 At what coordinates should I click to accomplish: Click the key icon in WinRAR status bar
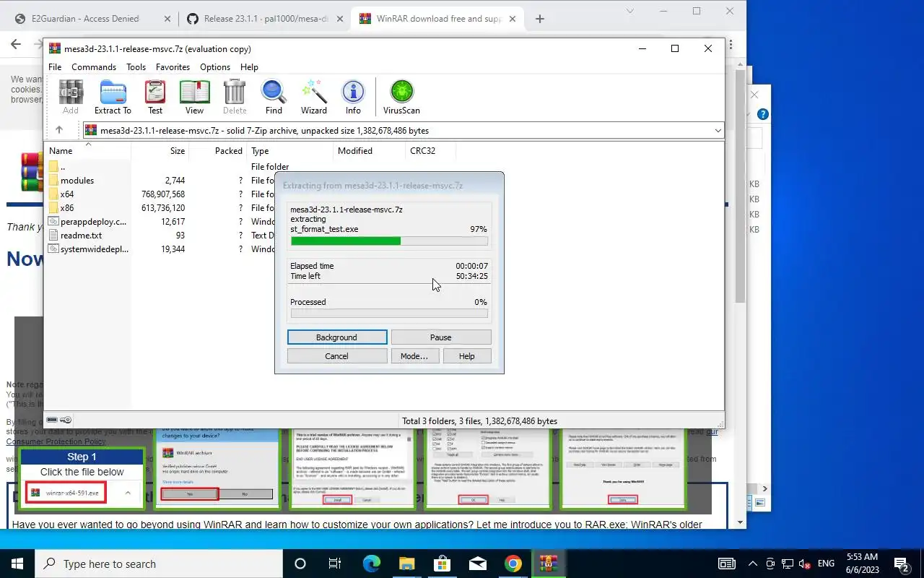point(66,420)
